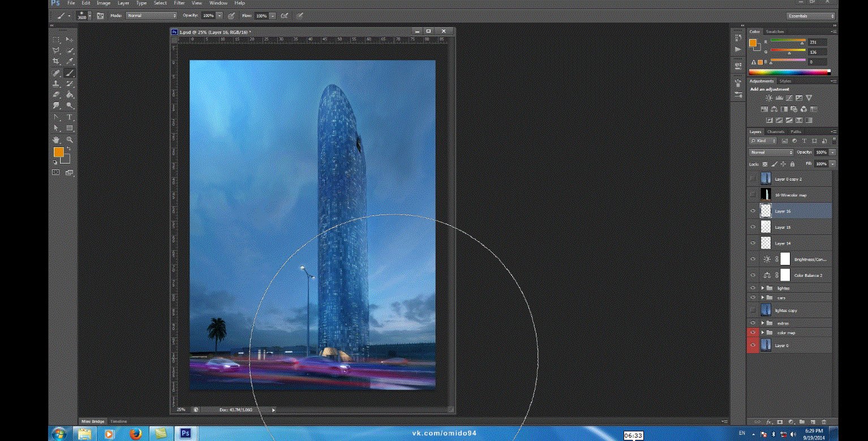Open layer blend mode Normal dropdown
This screenshot has height=441, width=868.
[x=772, y=152]
